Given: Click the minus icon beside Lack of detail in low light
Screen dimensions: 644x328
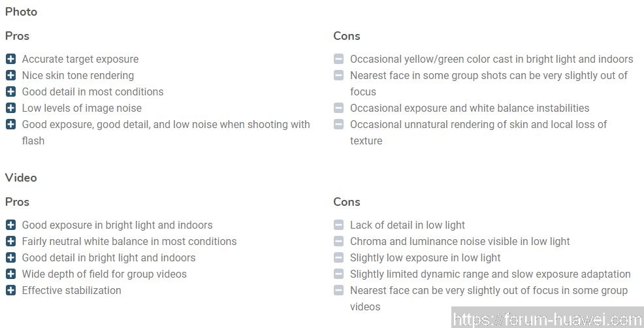Looking at the screenshot, I should [338, 225].
